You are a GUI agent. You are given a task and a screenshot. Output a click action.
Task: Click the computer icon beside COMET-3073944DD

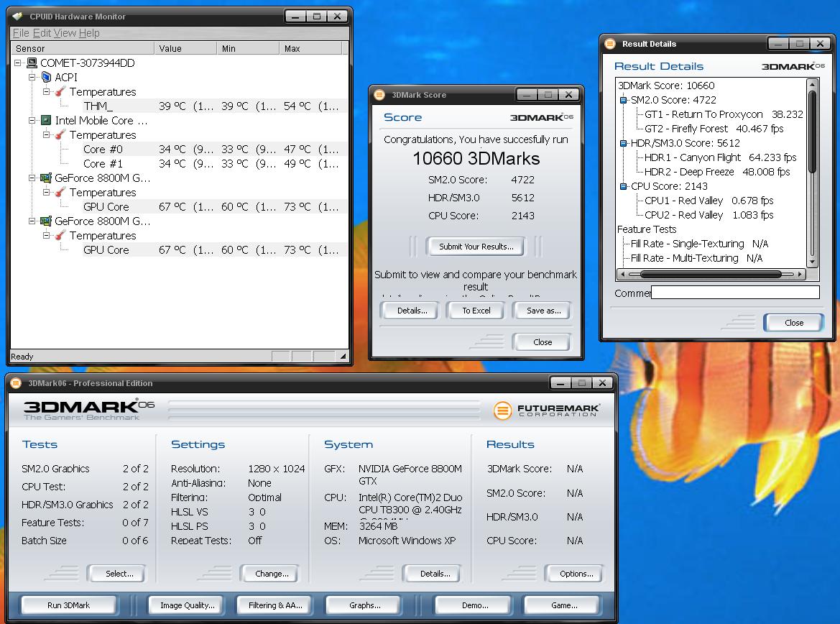32,63
